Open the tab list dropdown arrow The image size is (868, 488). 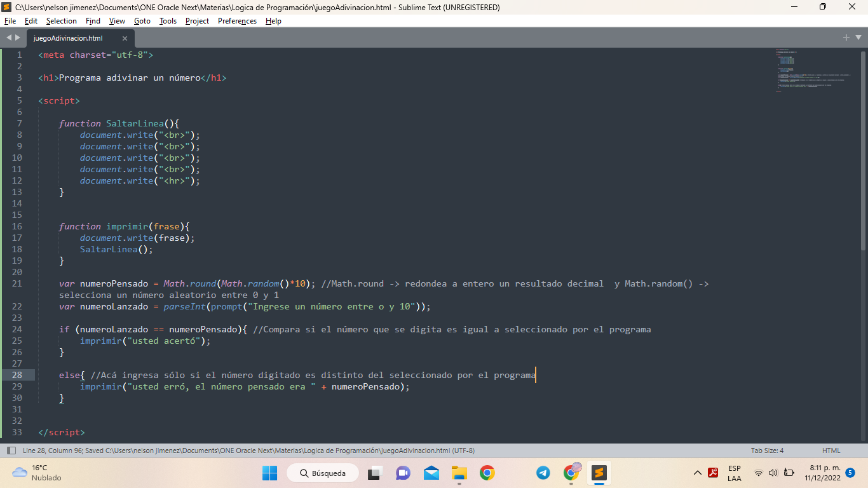point(858,37)
